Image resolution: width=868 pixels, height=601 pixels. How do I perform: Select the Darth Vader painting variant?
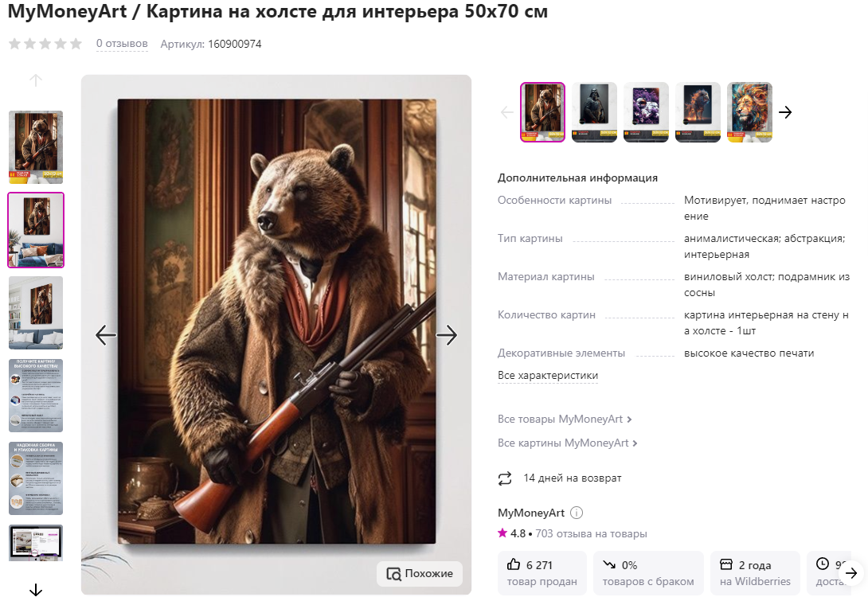[594, 112]
